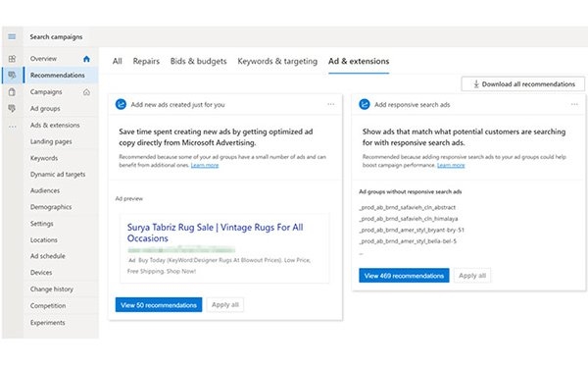Open Audiences in the sidebar
This screenshot has width=588, height=368.
click(x=45, y=190)
